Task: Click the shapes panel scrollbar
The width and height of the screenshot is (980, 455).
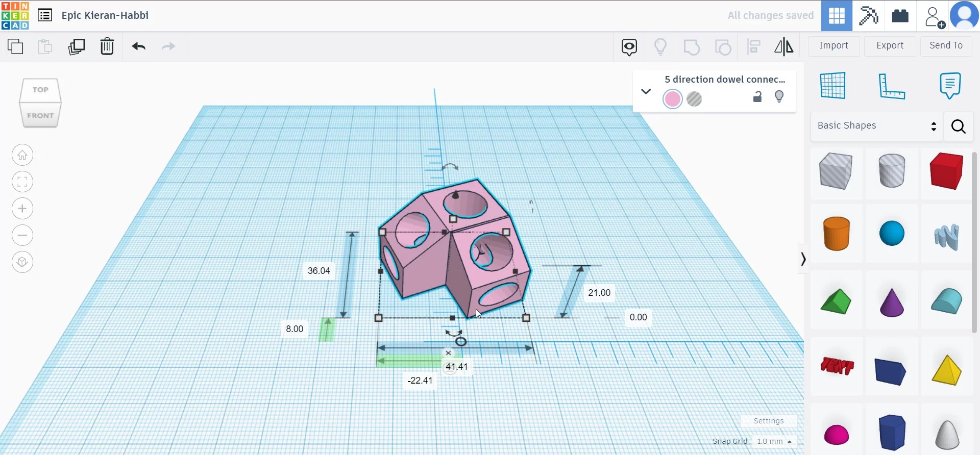Action: [x=974, y=242]
